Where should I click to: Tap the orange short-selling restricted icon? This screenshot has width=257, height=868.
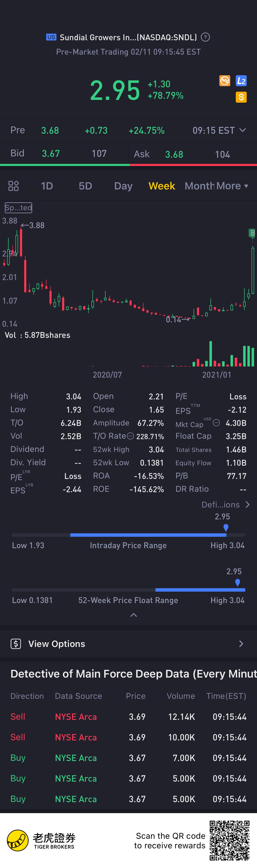click(x=225, y=80)
